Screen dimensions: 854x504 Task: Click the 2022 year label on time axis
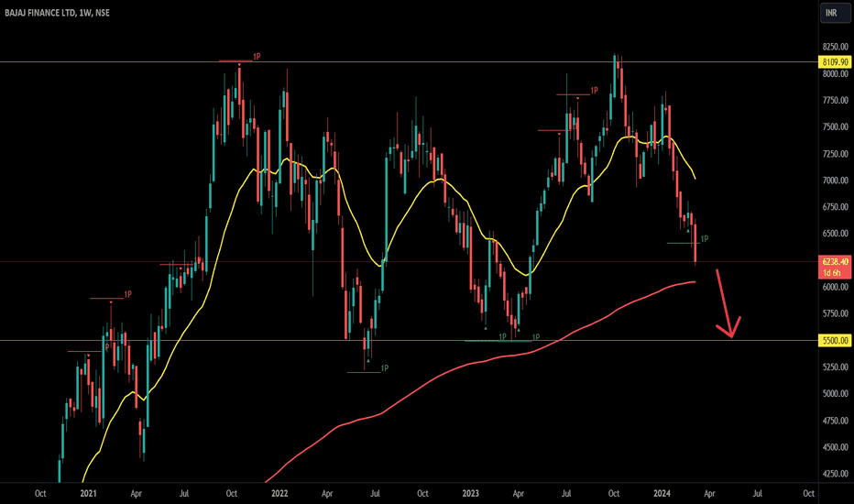[x=279, y=494]
